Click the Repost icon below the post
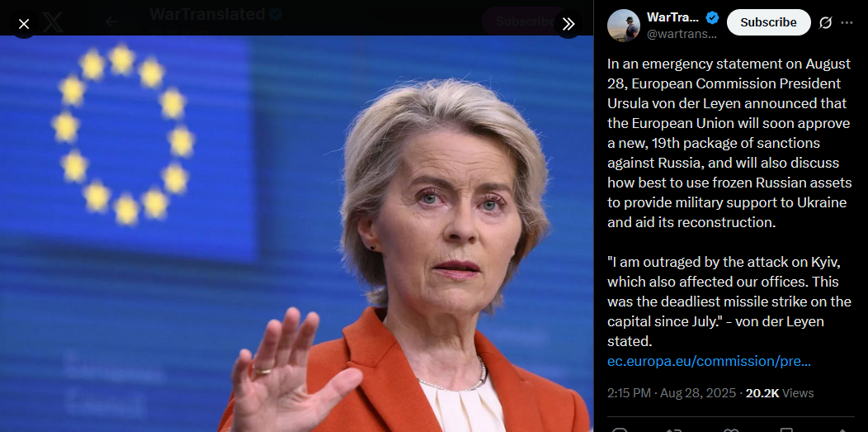 [x=673, y=431]
